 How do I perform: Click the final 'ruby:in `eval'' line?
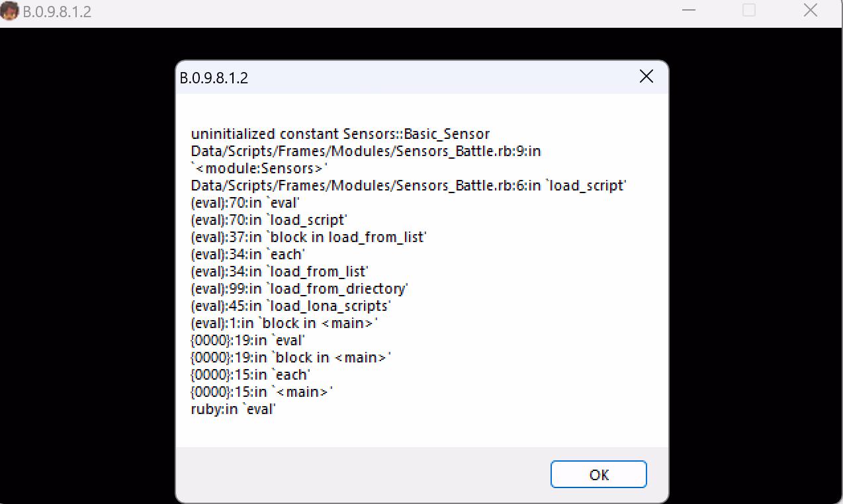[233, 409]
